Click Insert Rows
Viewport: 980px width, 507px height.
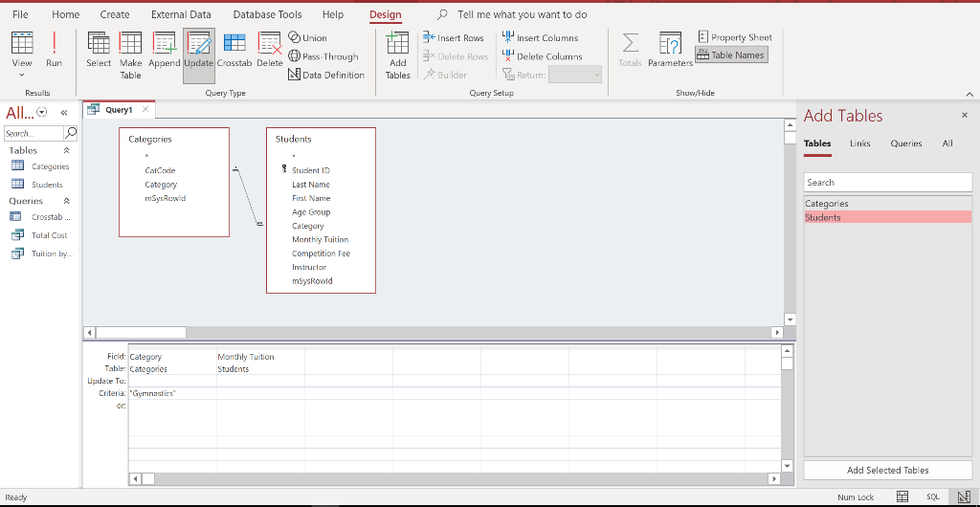[454, 38]
